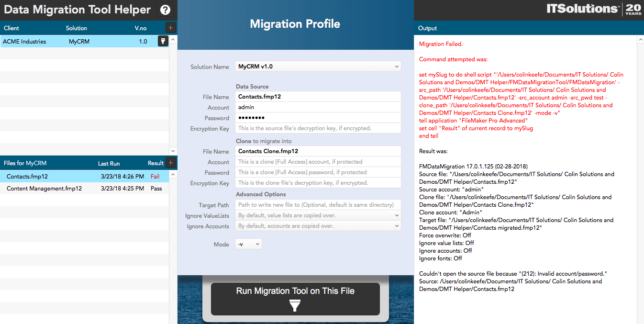
Task: Edit the Data Source File Name field
Action: [318, 97]
